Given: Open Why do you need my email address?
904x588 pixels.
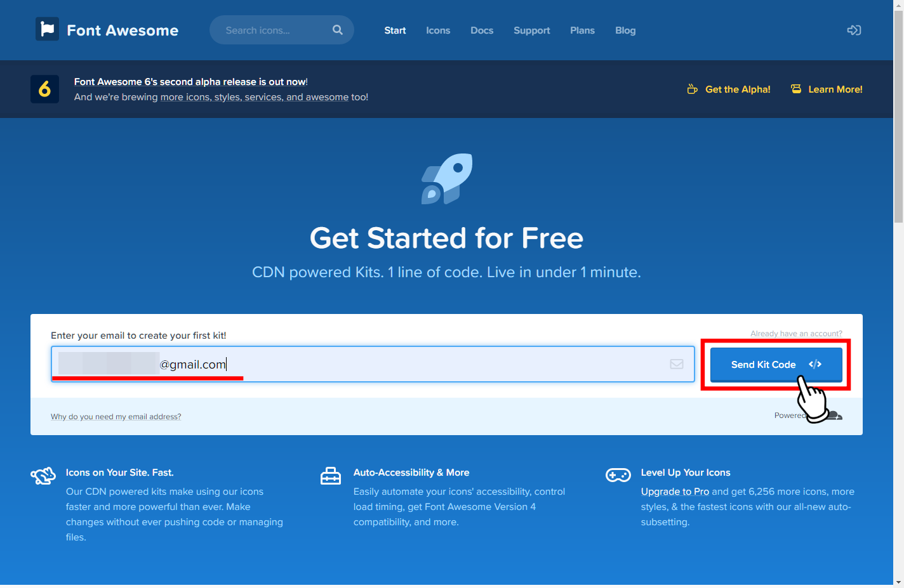Looking at the screenshot, I should (116, 417).
